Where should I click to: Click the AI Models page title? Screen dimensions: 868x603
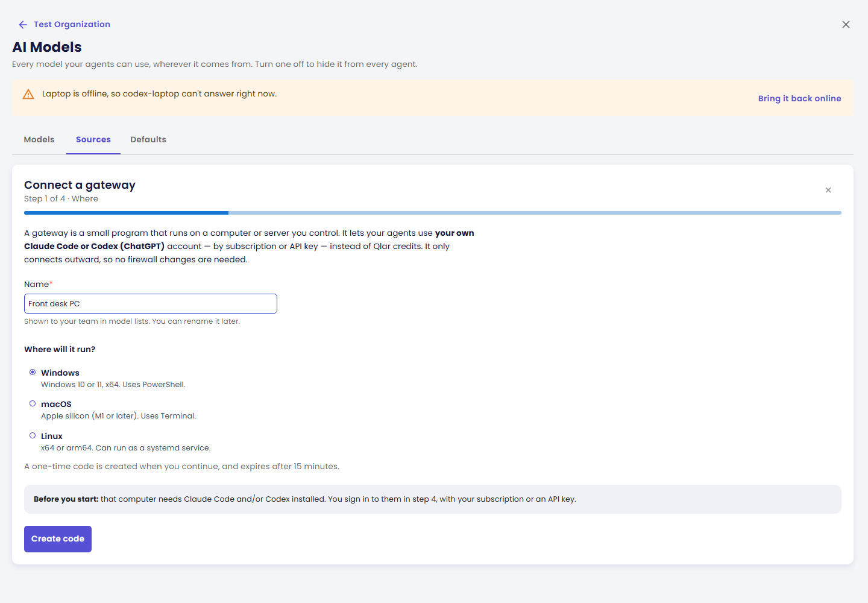(47, 47)
